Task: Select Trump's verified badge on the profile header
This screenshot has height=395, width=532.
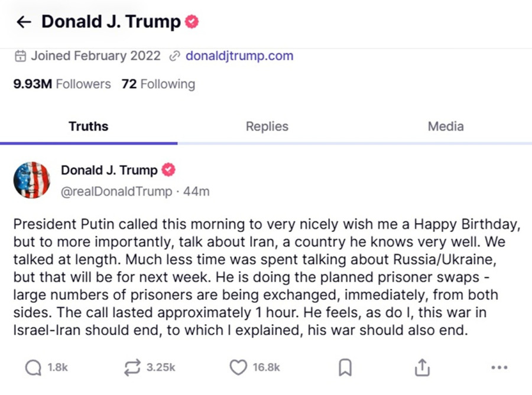Action: (190, 20)
